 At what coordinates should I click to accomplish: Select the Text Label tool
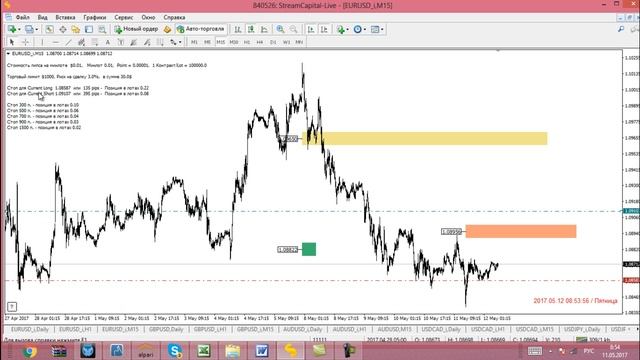coord(121,42)
